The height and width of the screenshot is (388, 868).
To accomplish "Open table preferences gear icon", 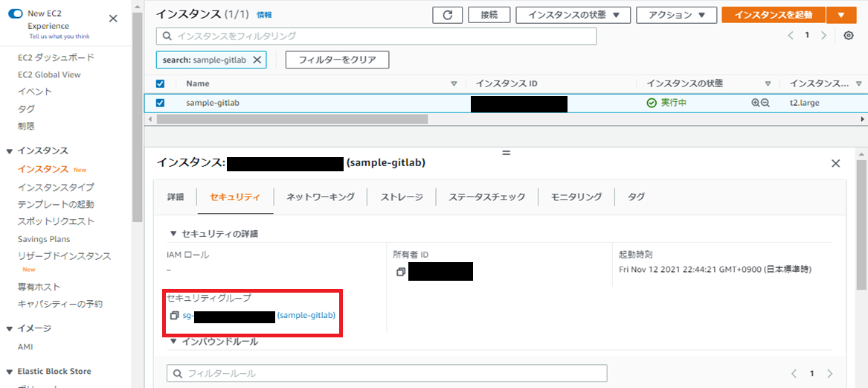I will (848, 36).
